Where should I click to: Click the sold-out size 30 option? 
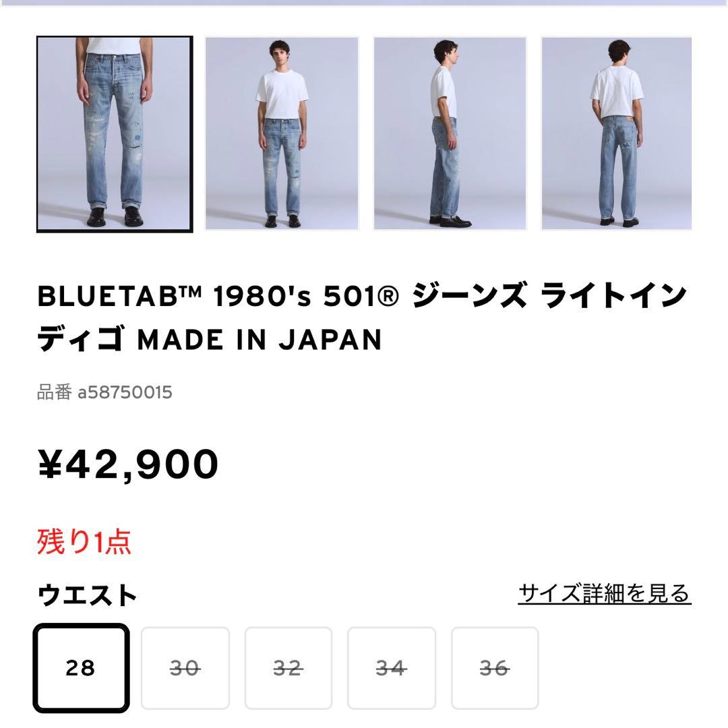click(x=186, y=667)
